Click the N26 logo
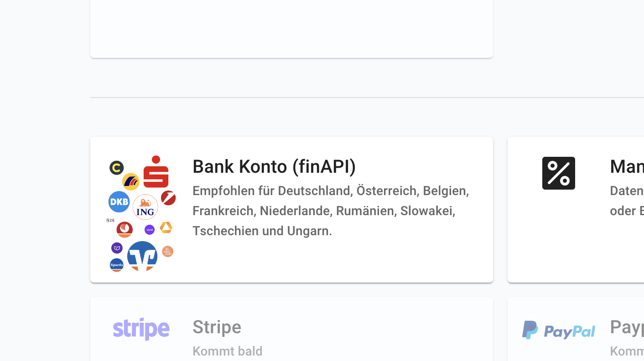The height and width of the screenshot is (361, 644). point(110,221)
